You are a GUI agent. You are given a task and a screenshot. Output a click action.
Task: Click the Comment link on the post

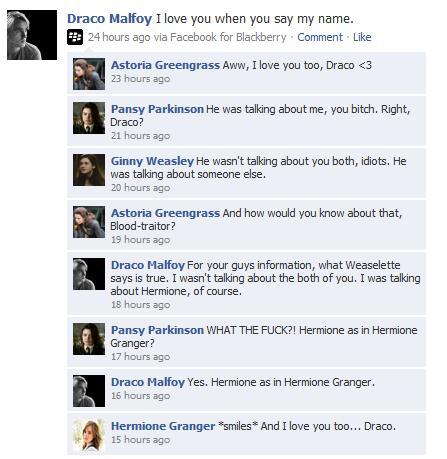320,37
